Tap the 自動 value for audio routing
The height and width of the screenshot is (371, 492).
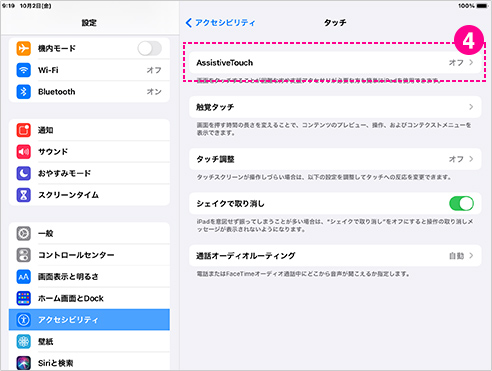(x=456, y=256)
